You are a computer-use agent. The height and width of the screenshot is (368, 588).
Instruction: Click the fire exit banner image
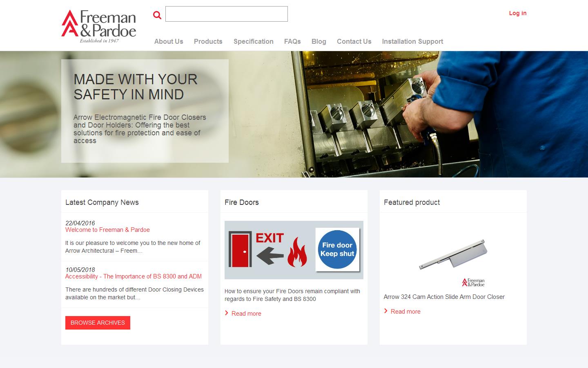click(x=294, y=250)
